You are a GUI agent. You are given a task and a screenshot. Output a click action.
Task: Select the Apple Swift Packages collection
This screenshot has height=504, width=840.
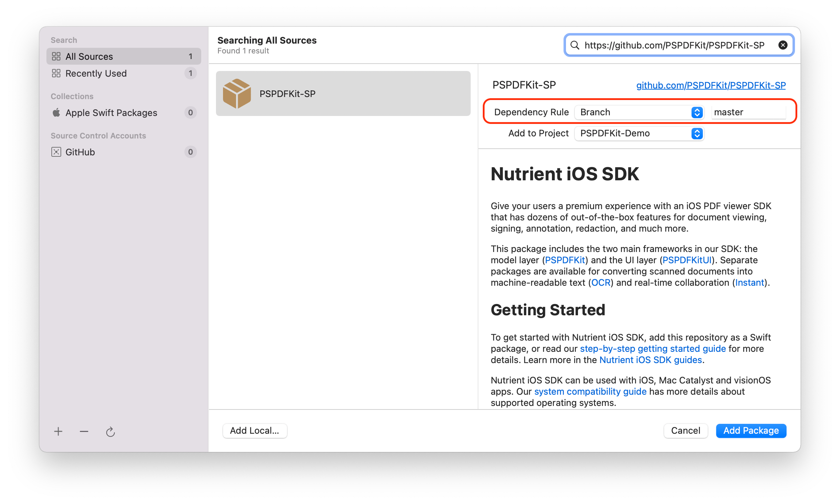coord(111,112)
